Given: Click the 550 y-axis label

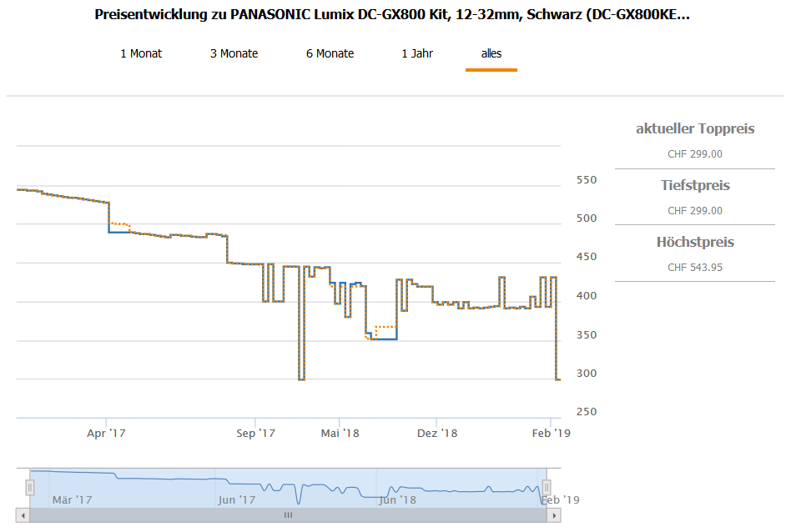Looking at the screenshot, I should point(587,180).
